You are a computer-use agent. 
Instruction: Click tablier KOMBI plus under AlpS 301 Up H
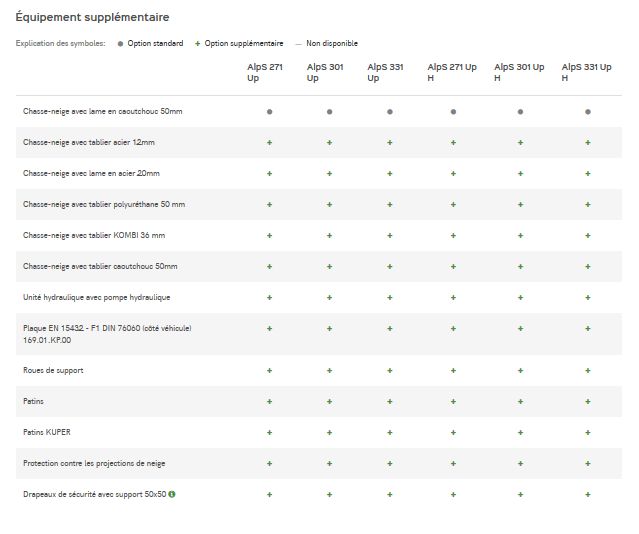pyautogui.click(x=520, y=235)
